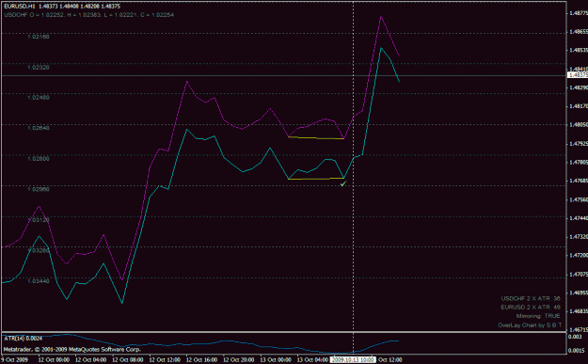
Task: Click the right-axis price 1.48655
Action: 579,32
